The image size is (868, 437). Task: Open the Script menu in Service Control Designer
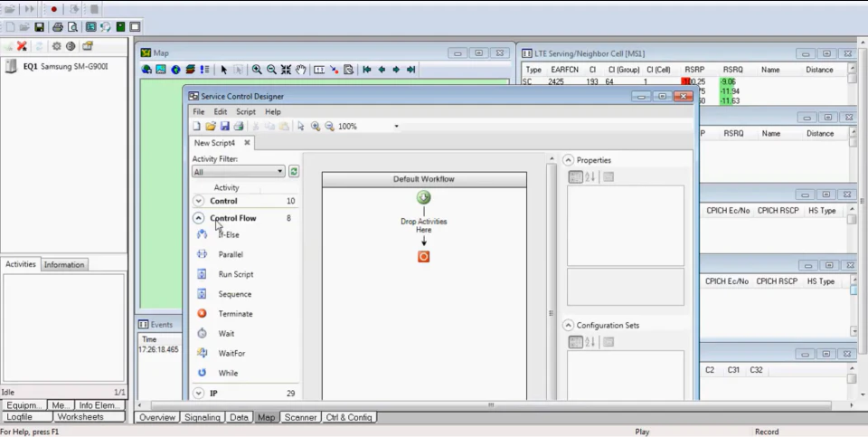click(246, 111)
